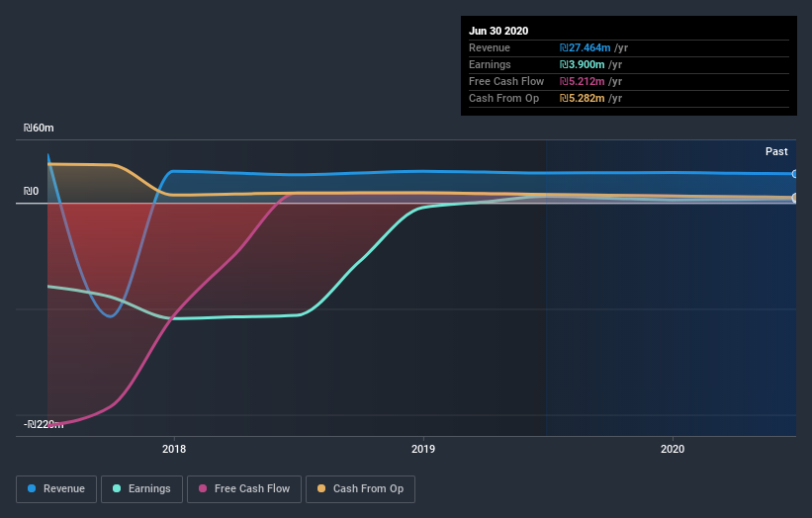Click the ₪60m y-axis label

39,128
